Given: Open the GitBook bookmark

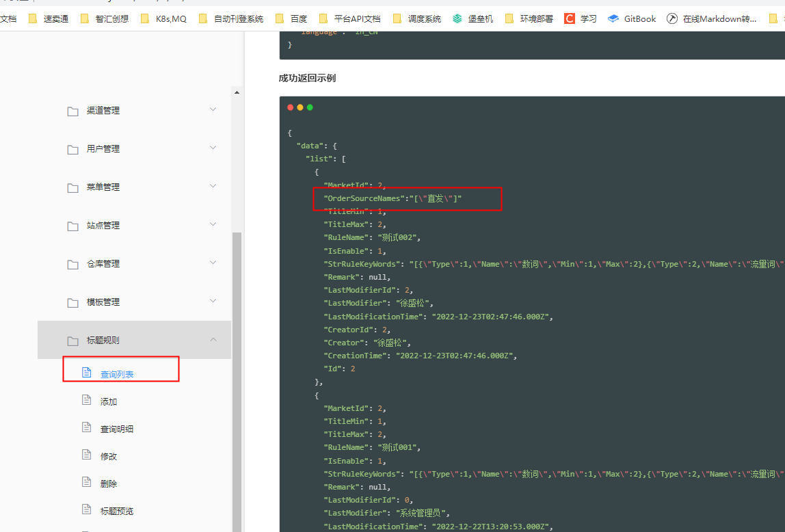Looking at the screenshot, I should tap(632, 19).
